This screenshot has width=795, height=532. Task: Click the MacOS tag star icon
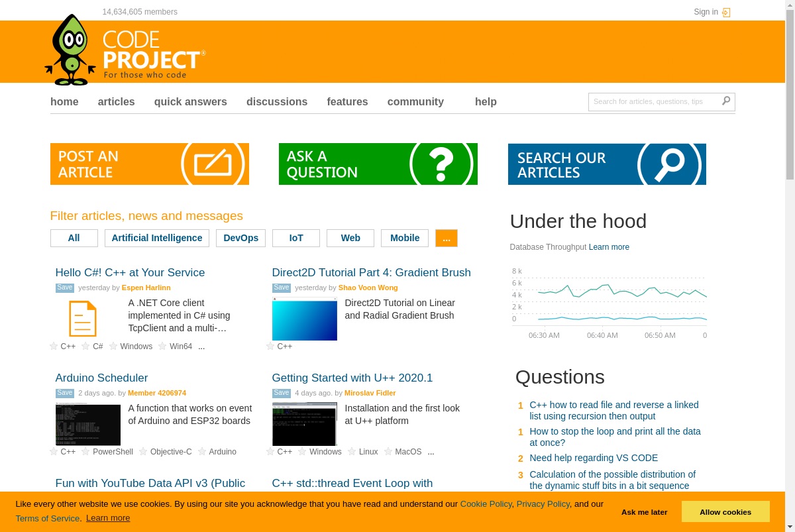(388, 451)
